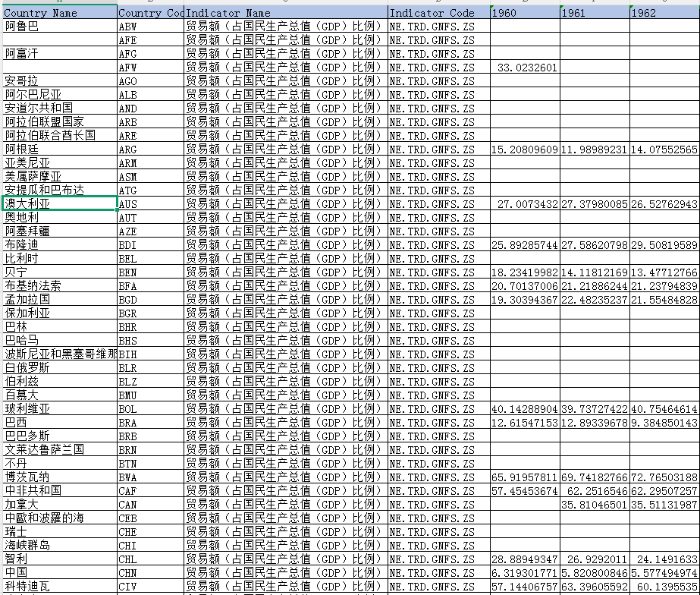The image size is (700, 595).
Task: Select the country name cell 中国
Action: pyautogui.click(x=59, y=573)
